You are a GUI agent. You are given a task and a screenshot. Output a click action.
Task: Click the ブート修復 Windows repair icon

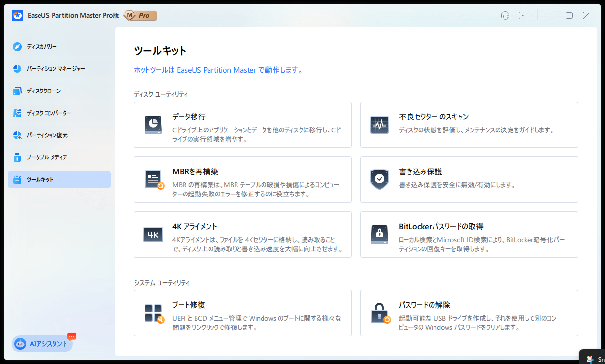(154, 313)
